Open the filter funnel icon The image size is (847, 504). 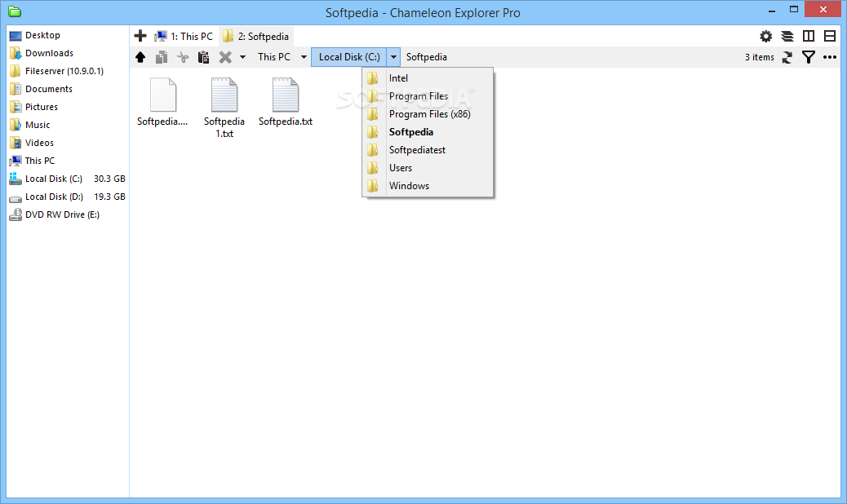[809, 57]
